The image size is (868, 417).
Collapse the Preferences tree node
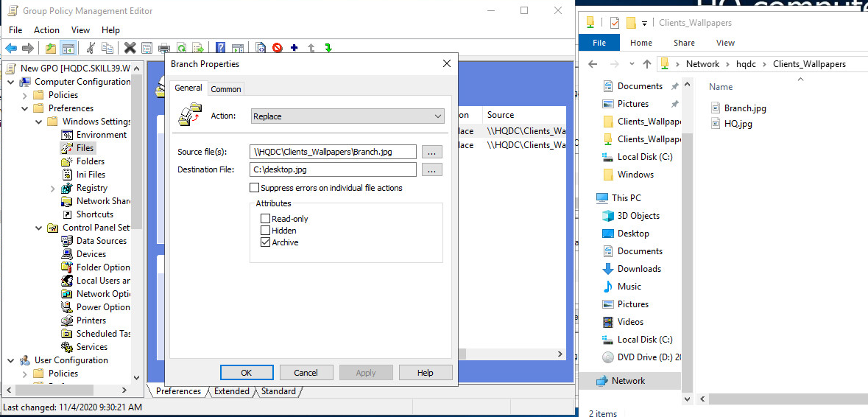(x=24, y=108)
